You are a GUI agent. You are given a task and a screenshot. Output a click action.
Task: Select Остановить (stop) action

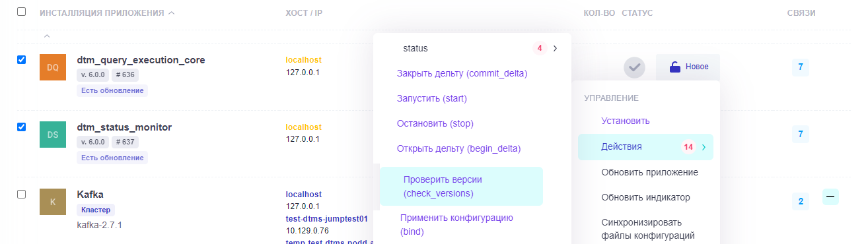coord(435,123)
